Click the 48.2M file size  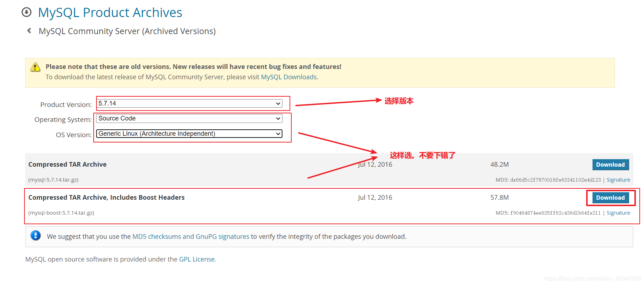(x=500, y=165)
